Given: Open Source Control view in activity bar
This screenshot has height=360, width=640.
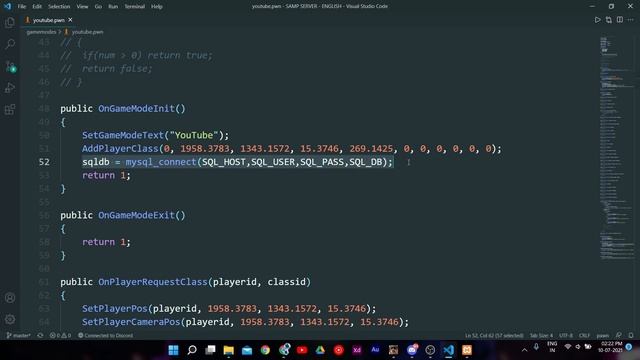Looking at the screenshot, I should pyautogui.click(x=10, y=66).
